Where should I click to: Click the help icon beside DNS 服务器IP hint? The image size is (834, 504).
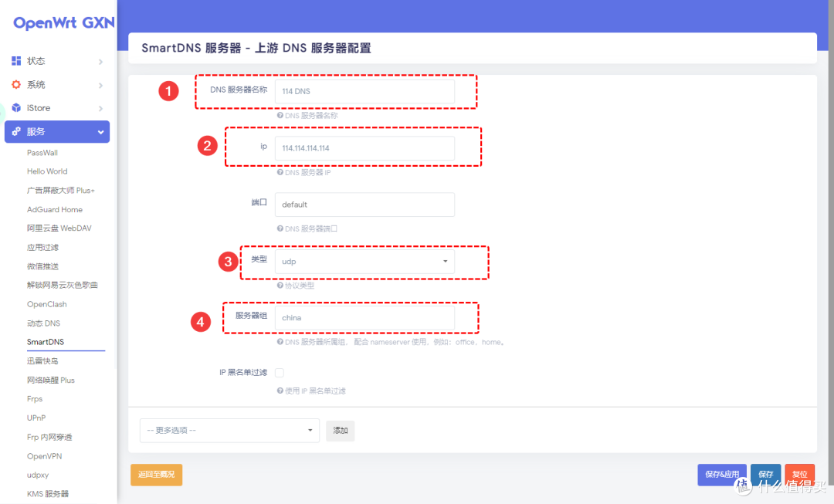[x=280, y=171]
